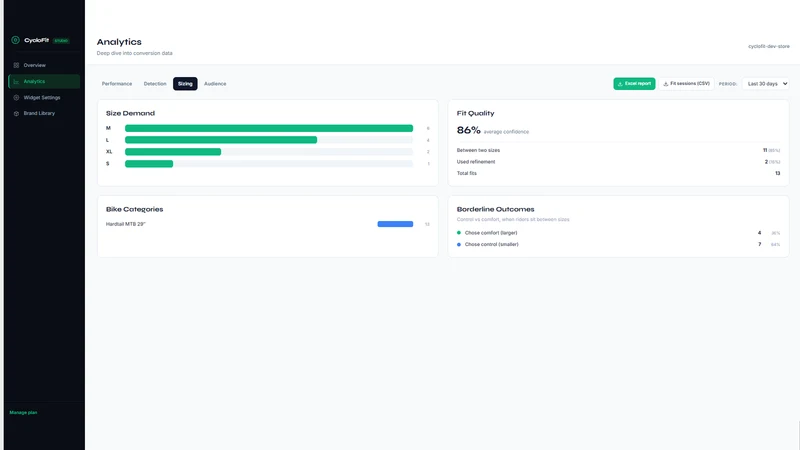Viewport: 800px width, 450px height.
Task: Click the blue dot beside Chose control
Action: click(459, 244)
